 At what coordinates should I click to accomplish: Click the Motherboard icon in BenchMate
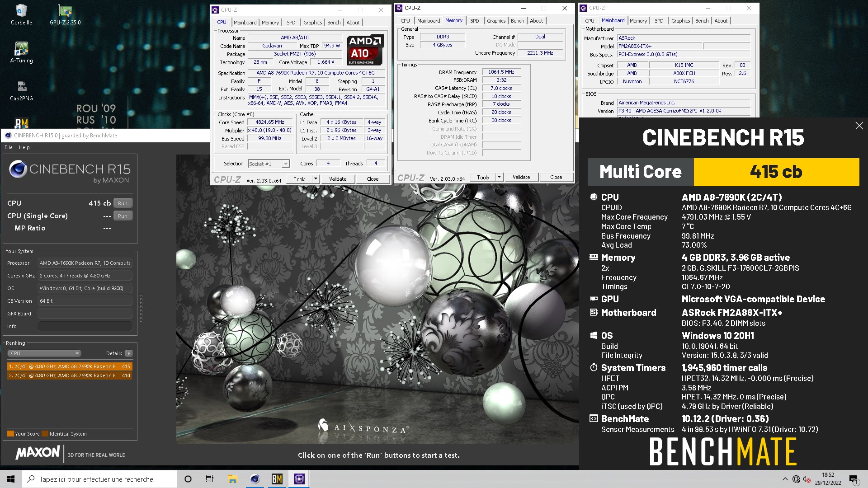point(594,312)
